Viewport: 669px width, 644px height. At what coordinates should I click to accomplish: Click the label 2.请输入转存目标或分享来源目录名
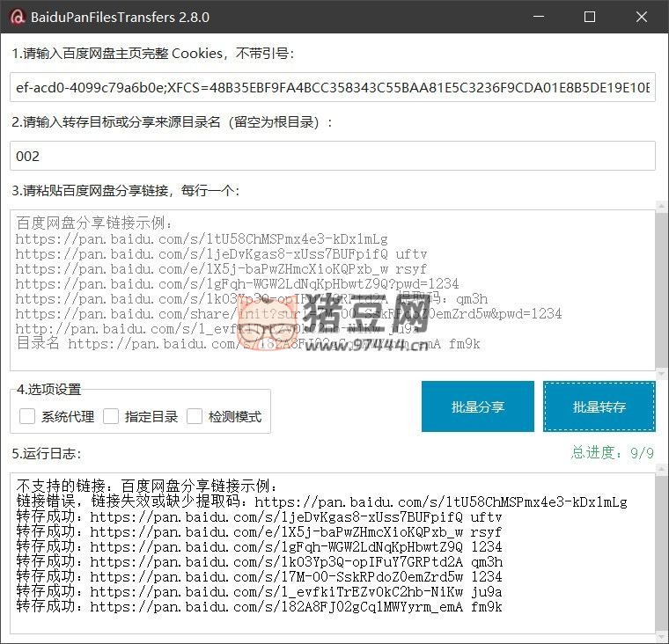[x=172, y=122]
